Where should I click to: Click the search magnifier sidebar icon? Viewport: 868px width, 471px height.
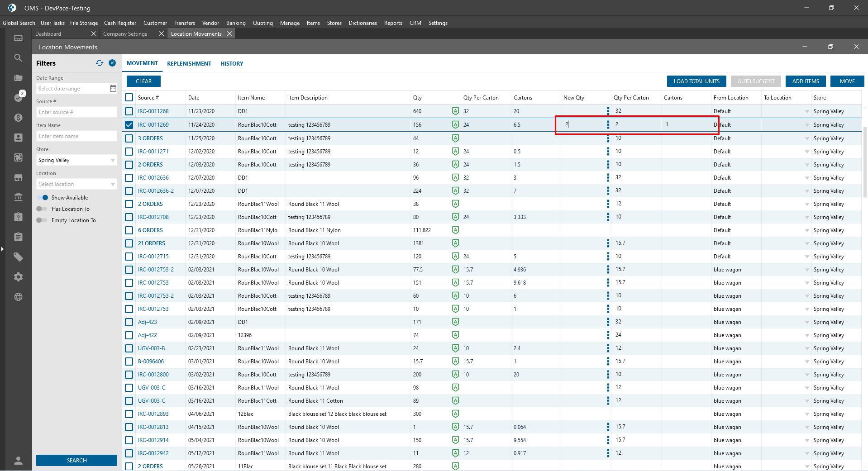[18, 58]
